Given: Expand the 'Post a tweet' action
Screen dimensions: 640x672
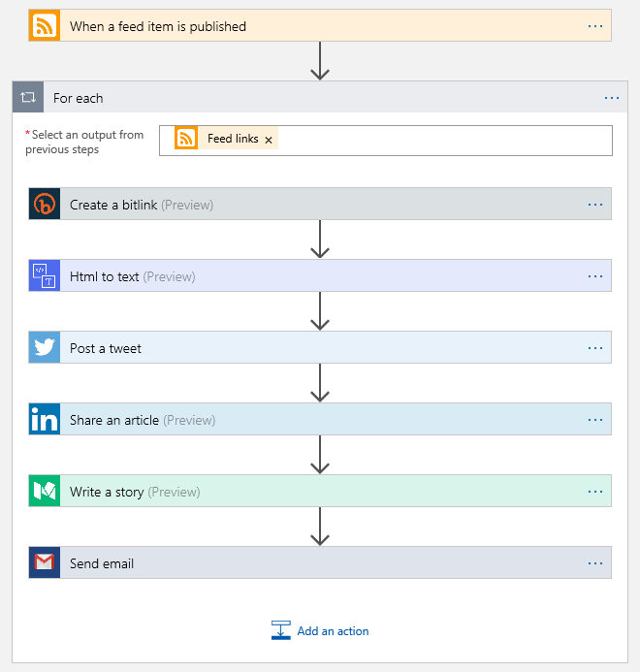Looking at the screenshot, I should [x=320, y=347].
